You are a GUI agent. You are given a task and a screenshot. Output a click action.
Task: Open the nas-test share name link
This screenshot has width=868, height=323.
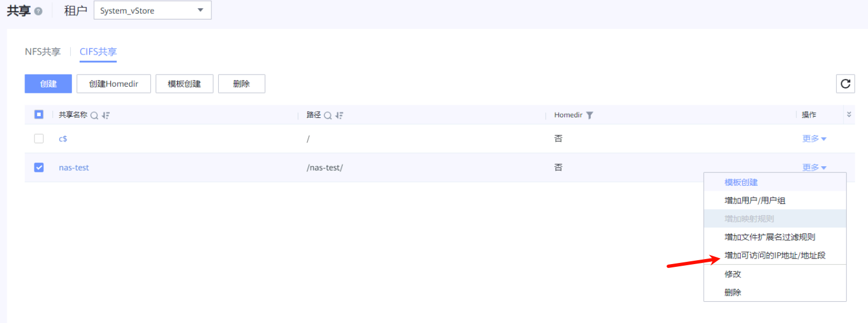74,167
